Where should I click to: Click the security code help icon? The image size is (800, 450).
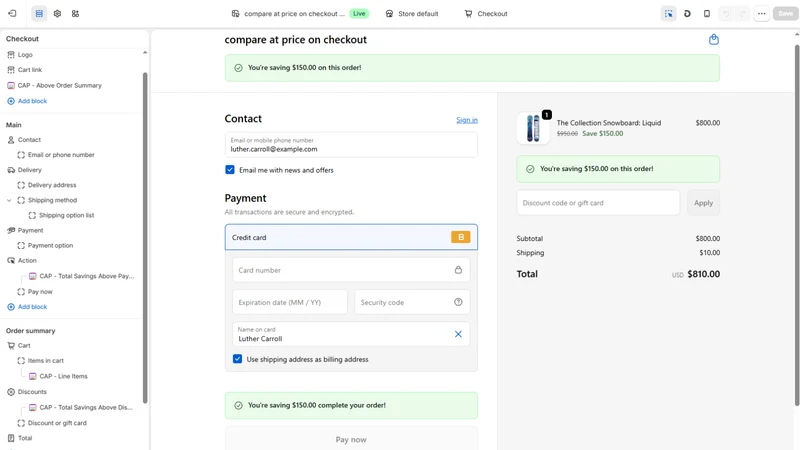click(458, 302)
